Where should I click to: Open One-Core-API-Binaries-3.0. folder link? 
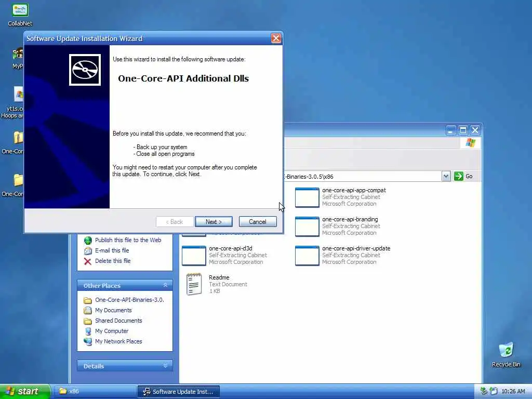coord(129,300)
